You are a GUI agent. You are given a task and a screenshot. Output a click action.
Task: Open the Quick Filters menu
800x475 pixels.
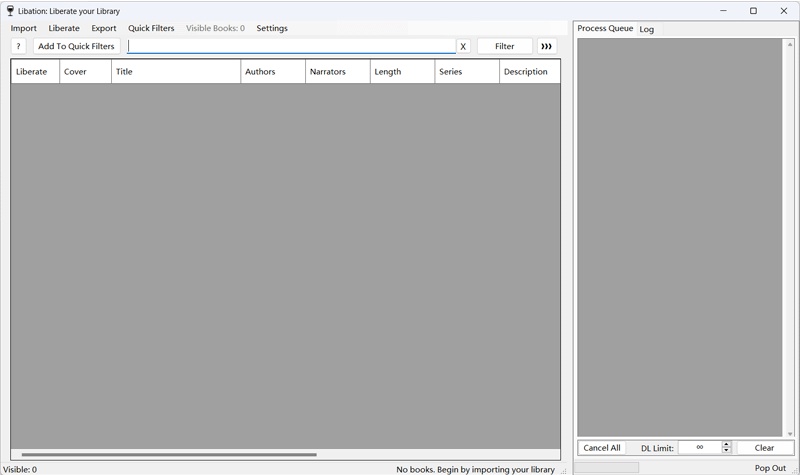151,28
